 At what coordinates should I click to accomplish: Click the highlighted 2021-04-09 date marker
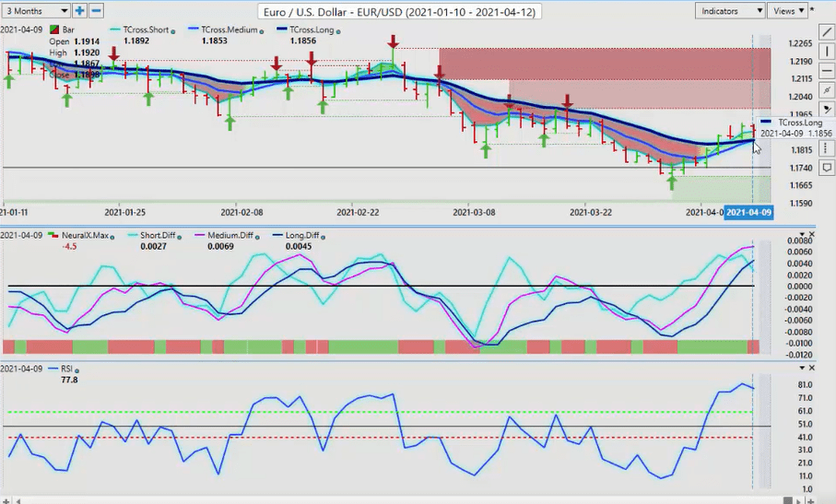click(748, 212)
